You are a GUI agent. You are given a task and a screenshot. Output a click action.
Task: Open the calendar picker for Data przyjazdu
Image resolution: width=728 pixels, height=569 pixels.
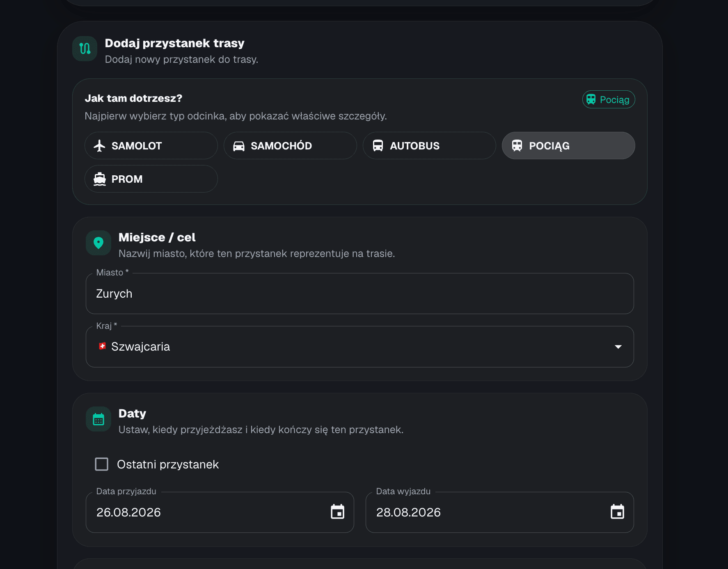point(338,512)
